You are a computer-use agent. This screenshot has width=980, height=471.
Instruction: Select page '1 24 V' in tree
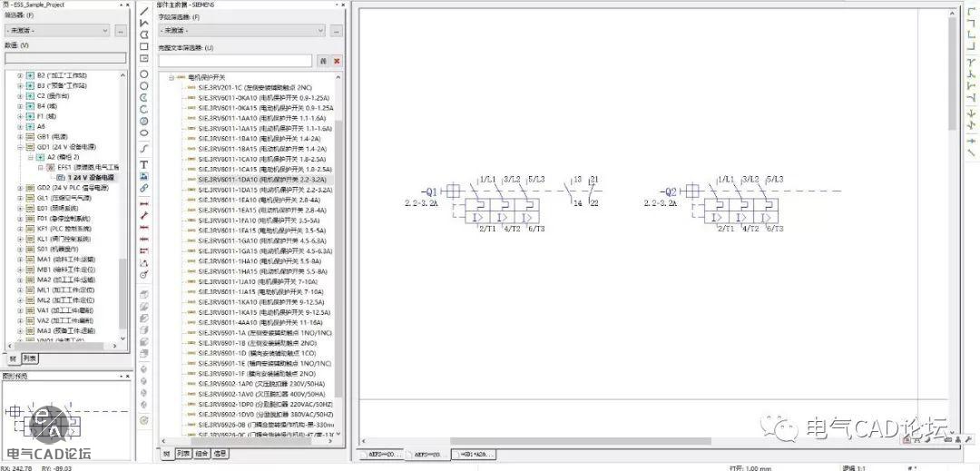pos(85,177)
